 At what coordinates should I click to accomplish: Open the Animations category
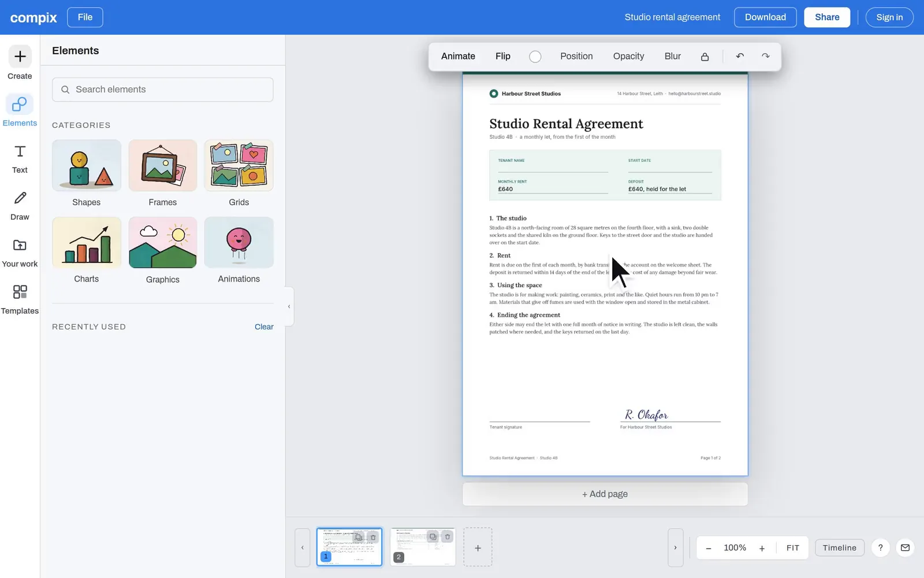point(239,250)
